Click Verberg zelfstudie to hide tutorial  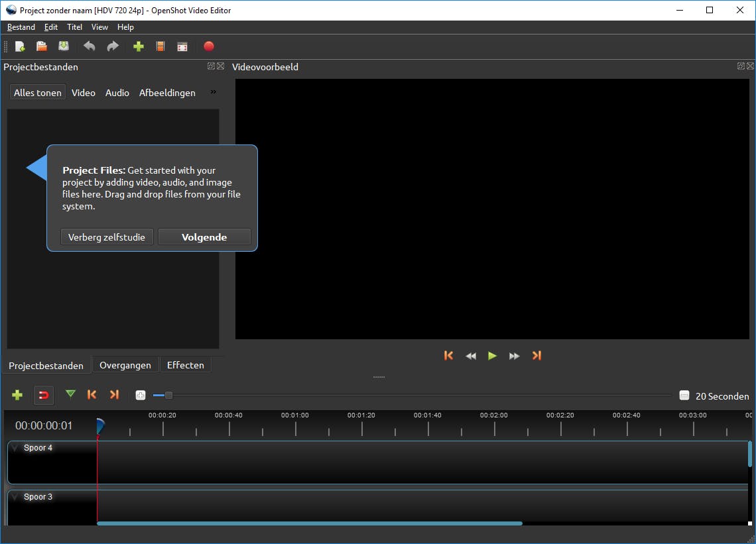tap(107, 237)
